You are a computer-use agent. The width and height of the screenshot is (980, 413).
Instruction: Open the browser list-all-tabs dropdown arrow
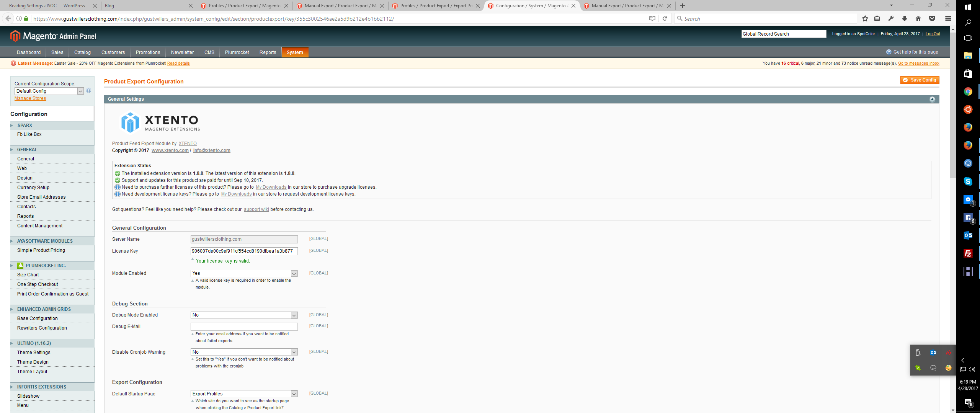point(891,5)
